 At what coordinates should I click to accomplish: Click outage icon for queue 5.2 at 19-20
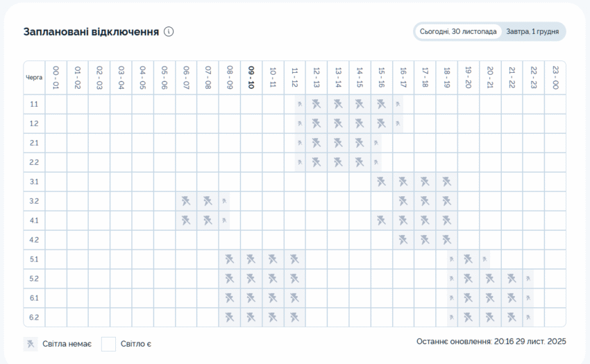click(468, 279)
